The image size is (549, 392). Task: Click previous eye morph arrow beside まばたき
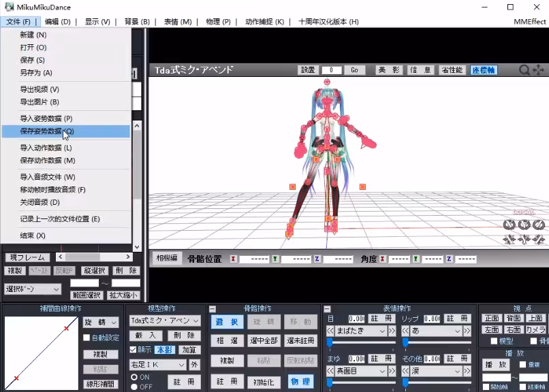pos(330,331)
